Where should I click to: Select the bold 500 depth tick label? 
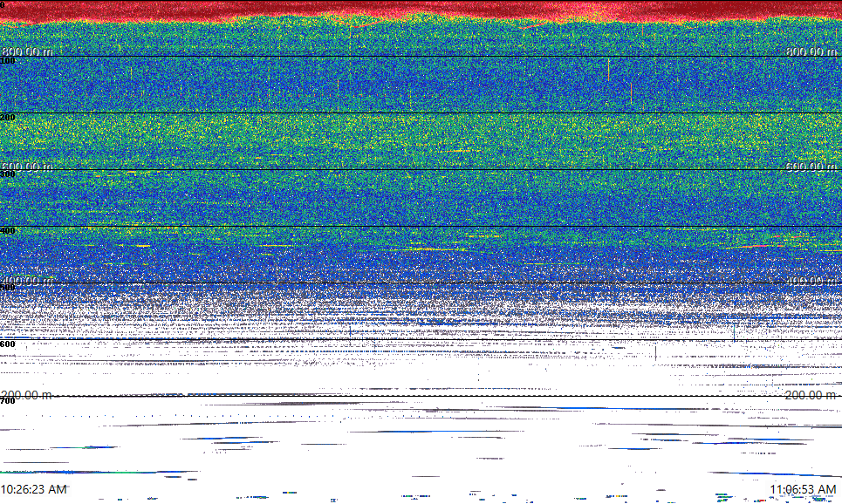click(8, 288)
